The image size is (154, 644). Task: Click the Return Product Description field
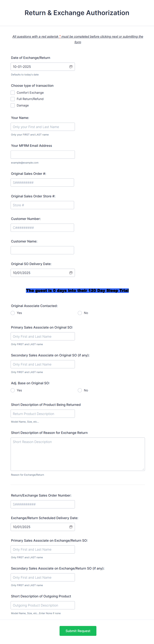pos(43,414)
